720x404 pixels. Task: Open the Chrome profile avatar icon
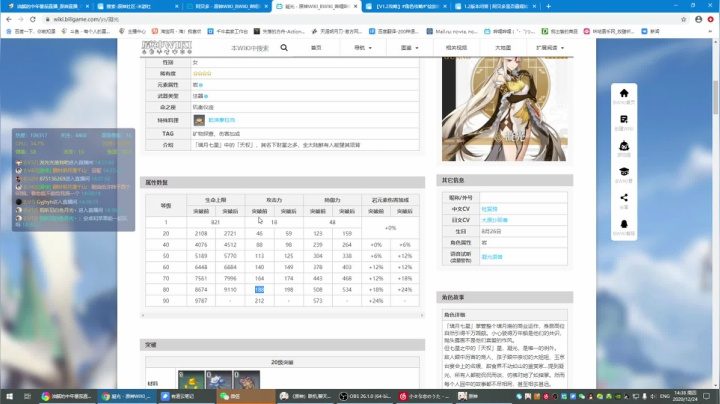click(x=698, y=19)
